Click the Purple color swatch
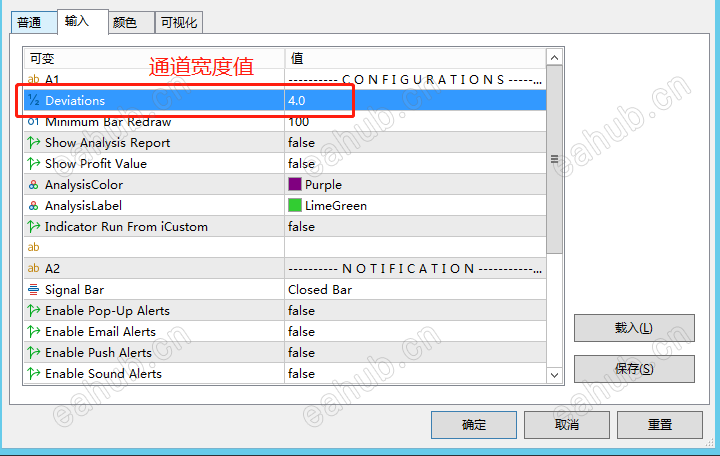The height and width of the screenshot is (456, 720). pyautogui.click(x=295, y=184)
